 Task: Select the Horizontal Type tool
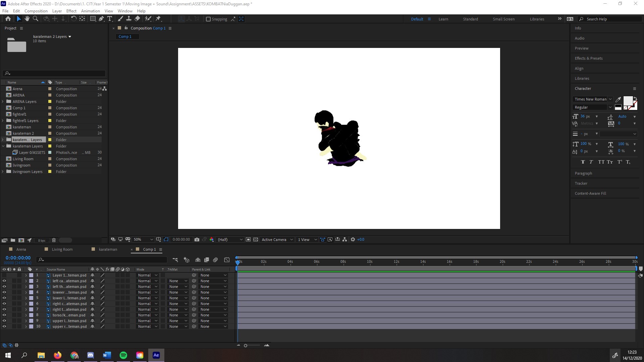110,19
